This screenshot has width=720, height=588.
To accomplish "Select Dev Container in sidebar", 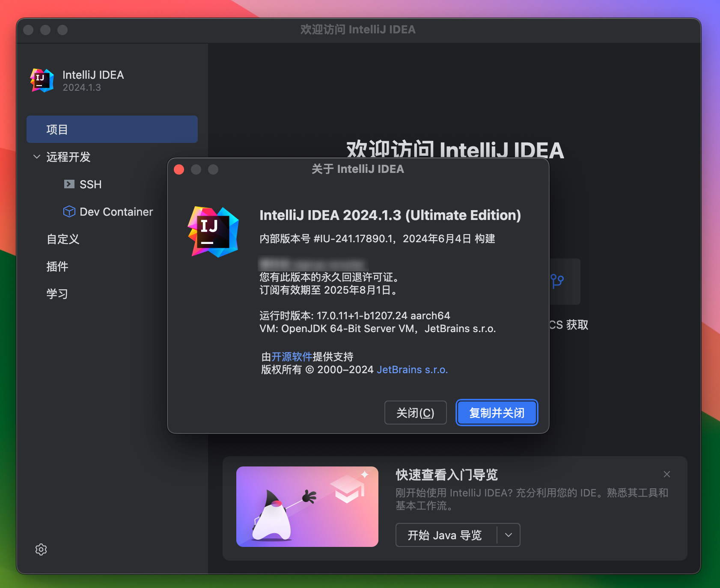I will tap(116, 212).
